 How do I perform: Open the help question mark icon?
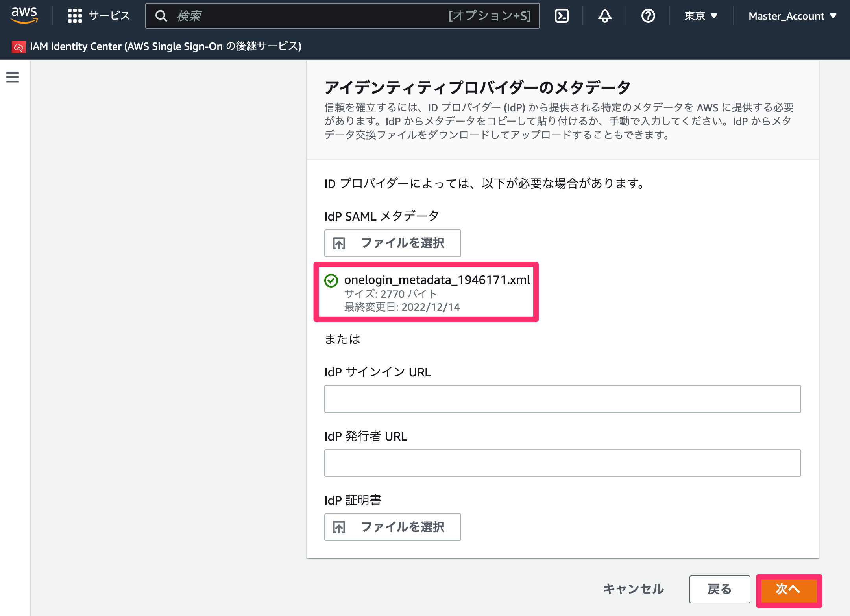pos(648,16)
